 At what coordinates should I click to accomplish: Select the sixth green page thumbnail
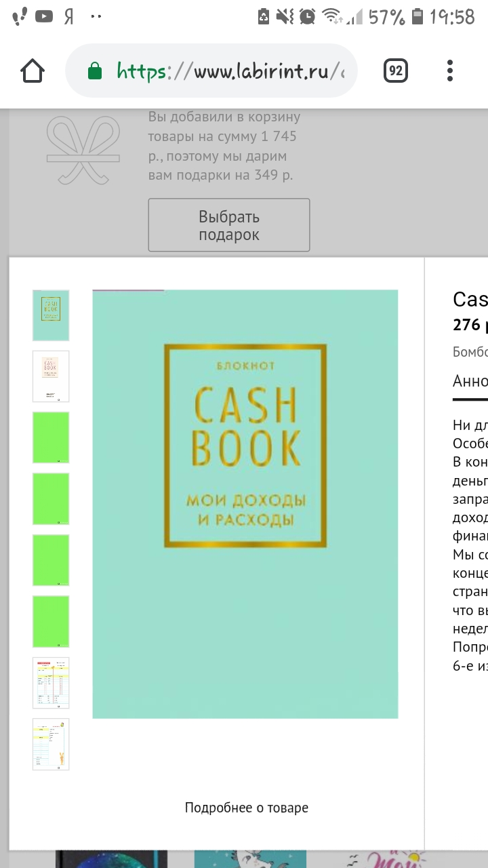click(x=51, y=621)
